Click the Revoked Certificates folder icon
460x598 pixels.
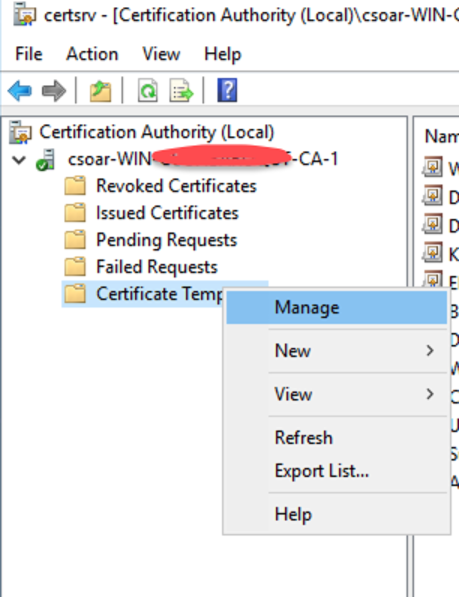click(75, 186)
